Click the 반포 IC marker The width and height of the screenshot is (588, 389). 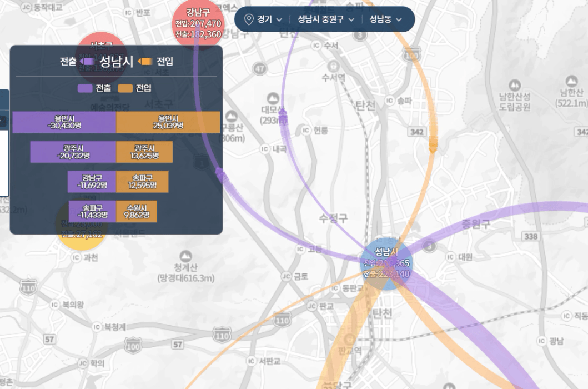click(x=128, y=13)
